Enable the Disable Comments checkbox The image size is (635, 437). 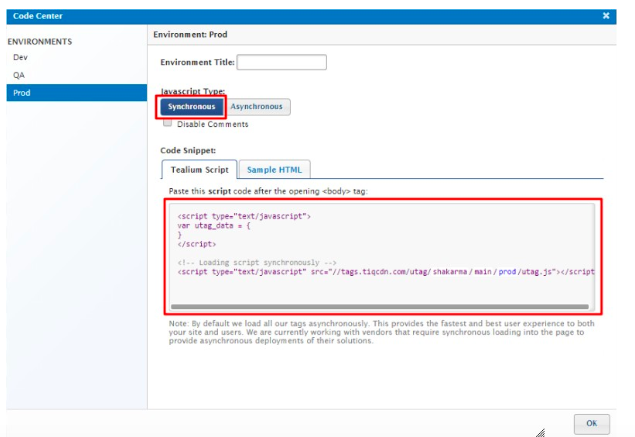(168, 123)
